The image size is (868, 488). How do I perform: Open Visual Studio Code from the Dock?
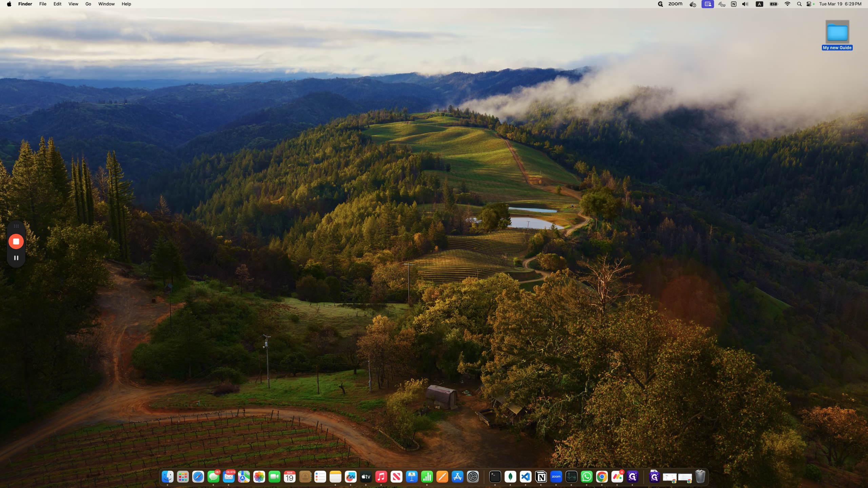[x=526, y=477]
